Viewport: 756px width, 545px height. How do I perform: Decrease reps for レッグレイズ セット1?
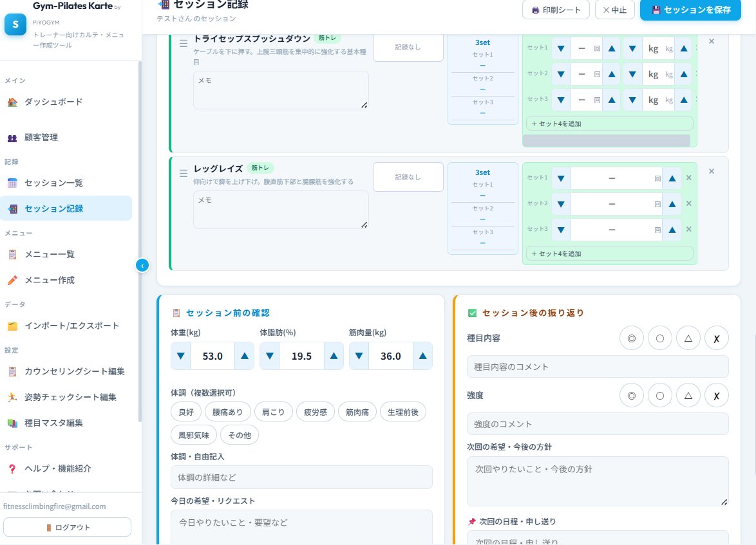(561, 178)
